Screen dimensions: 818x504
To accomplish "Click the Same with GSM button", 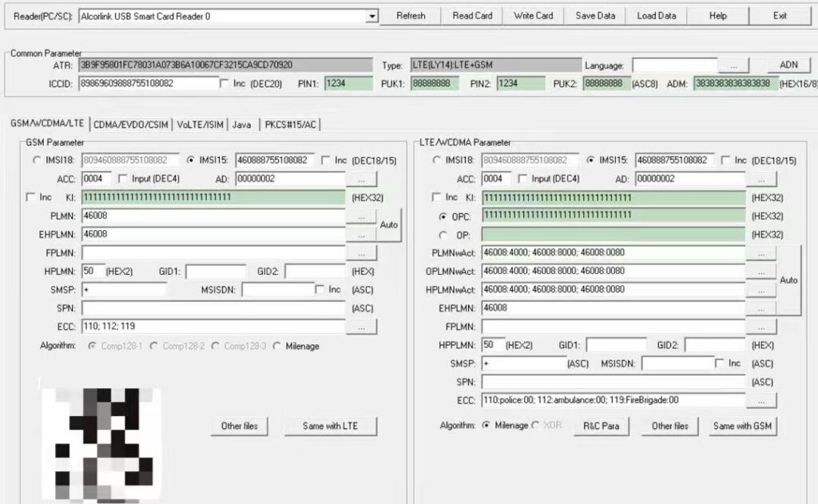I will point(741,426).
